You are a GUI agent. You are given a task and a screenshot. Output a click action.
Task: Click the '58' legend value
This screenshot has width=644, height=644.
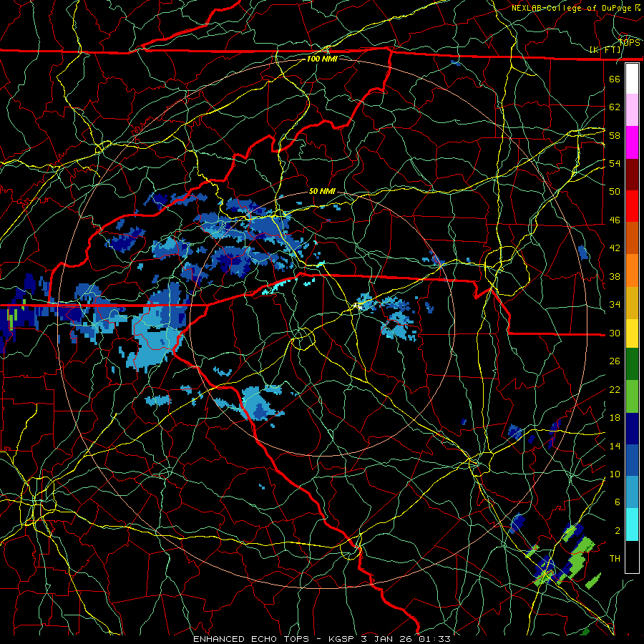pyautogui.click(x=615, y=135)
